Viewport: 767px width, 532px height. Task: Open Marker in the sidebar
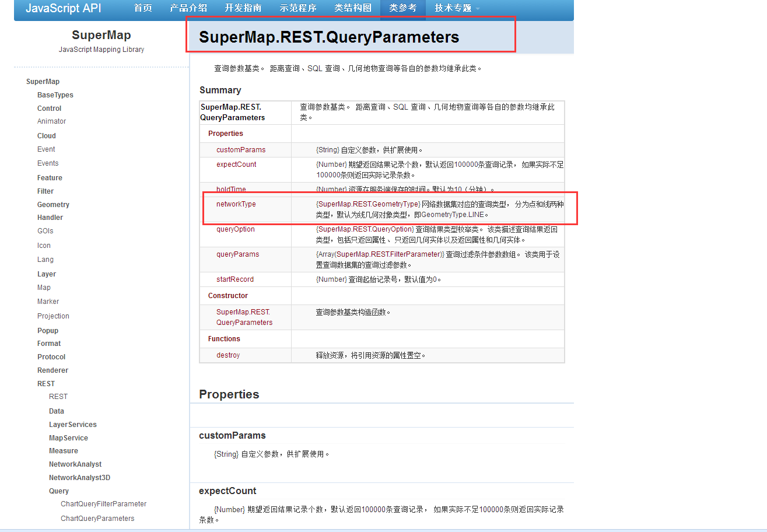pyautogui.click(x=48, y=302)
